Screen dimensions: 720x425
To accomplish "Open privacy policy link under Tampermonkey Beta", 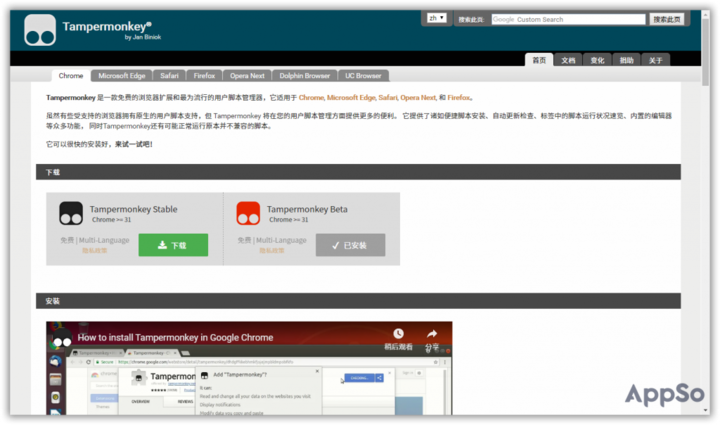I will click(272, 251).
